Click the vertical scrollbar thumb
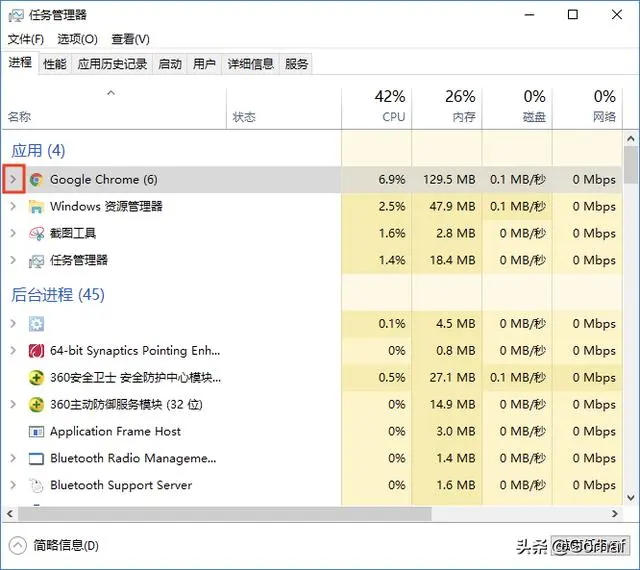Viewport: 640px width, 570px height. click(631, 165)
